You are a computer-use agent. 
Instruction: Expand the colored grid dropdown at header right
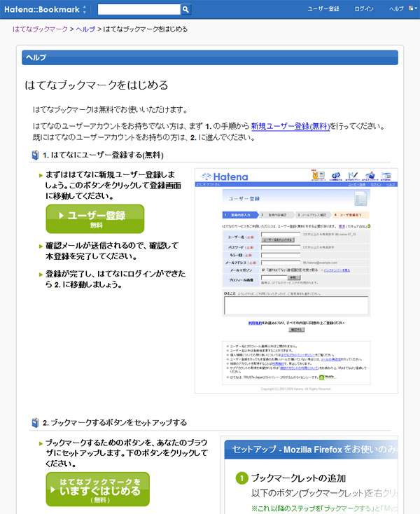click(x=413, y=8)
